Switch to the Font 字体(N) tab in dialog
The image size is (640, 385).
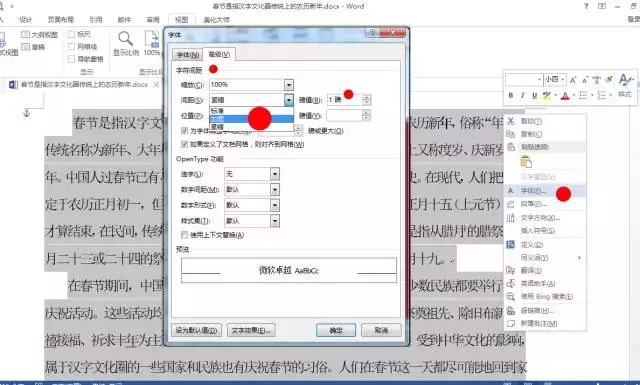187,55
